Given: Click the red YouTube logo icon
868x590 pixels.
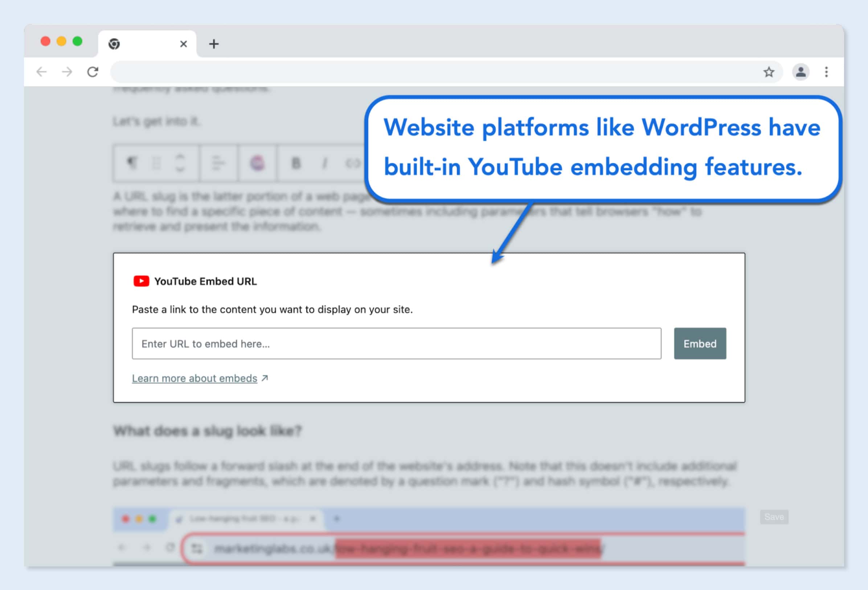Looking at the screenshot, I should [141, 281].
